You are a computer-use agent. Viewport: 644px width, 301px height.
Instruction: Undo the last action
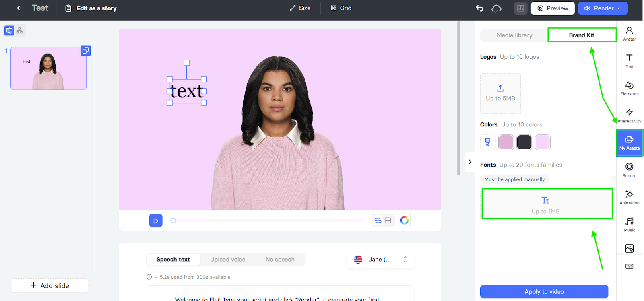(479, 8)
